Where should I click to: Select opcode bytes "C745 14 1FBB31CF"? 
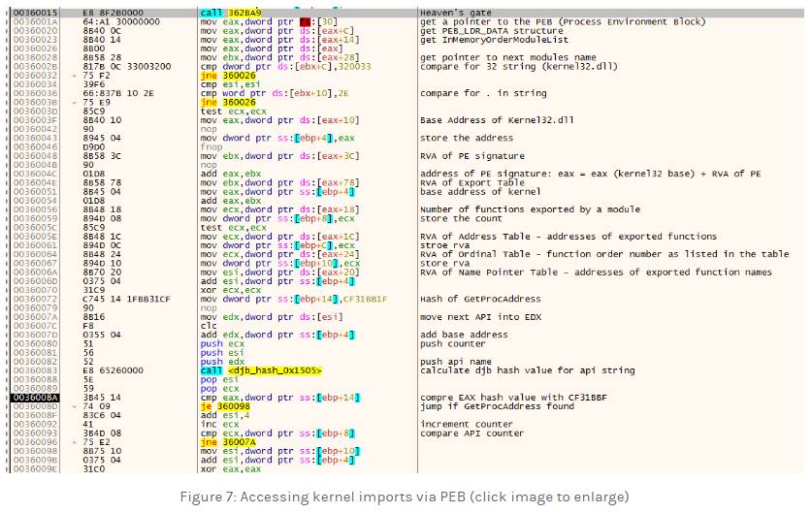127,299
